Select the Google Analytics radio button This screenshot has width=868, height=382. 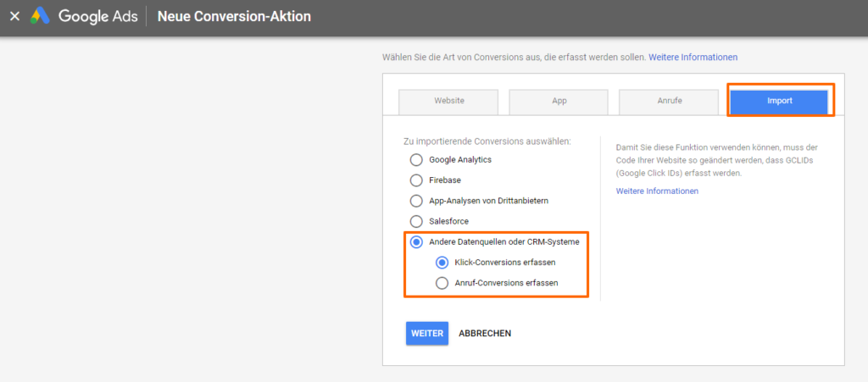(x=415, y=160)
